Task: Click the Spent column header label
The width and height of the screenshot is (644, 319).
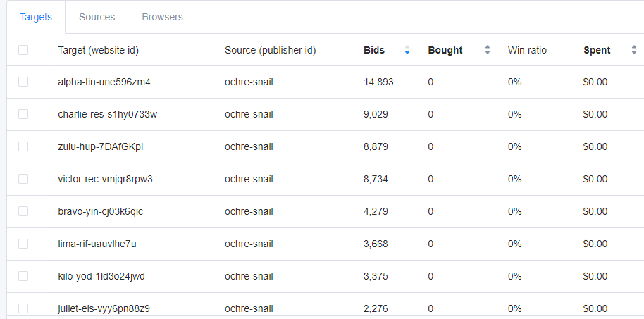Action: (x=597, y=50)
